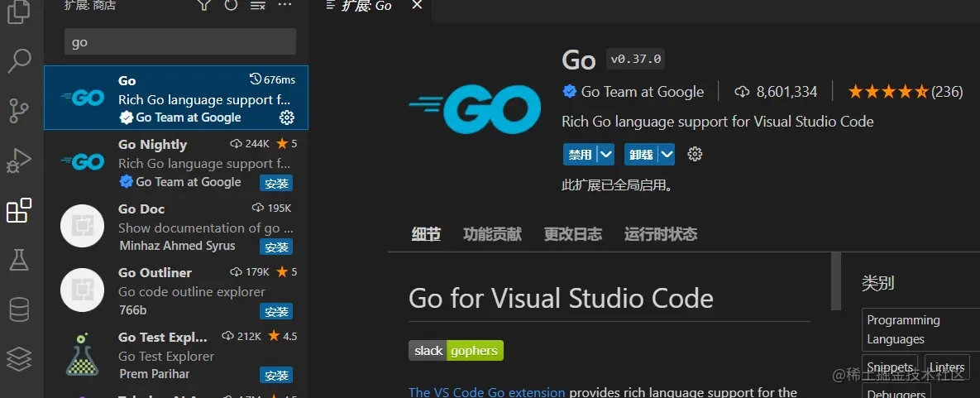Expand the 禁用 dropdown arrow
The image size is (980, 398).
pos(605,154)
